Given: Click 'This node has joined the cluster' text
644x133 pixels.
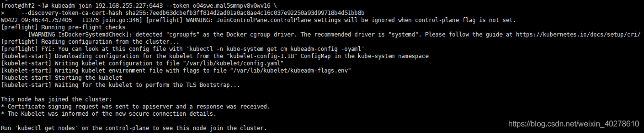Looking at the screenshot, I should click(x=56, y=99).
